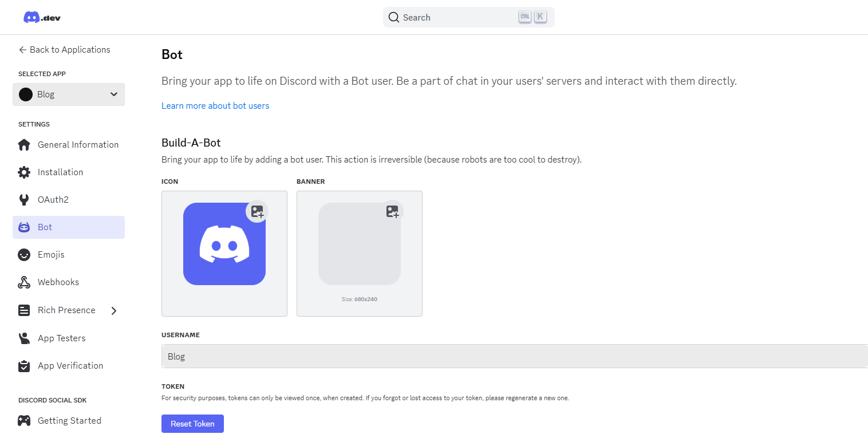Click the Rich Presence document icon

[x=24, y=310]
